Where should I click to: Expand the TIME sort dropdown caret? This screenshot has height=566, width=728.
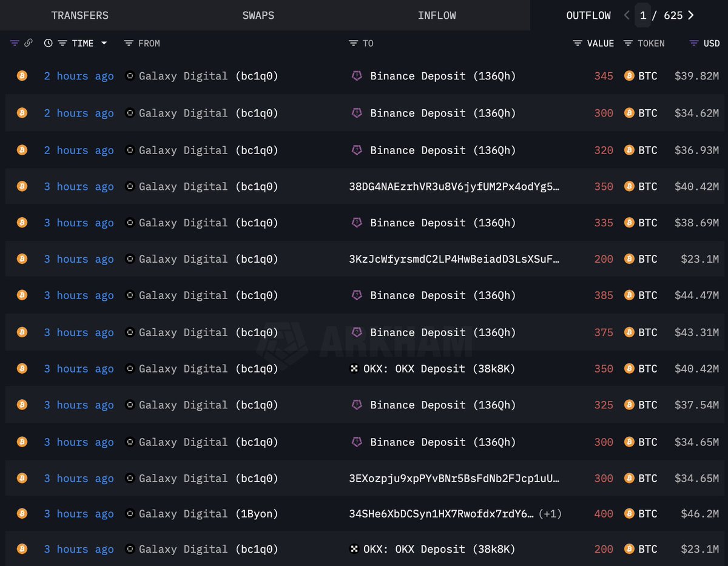click(x=104, y=43)
